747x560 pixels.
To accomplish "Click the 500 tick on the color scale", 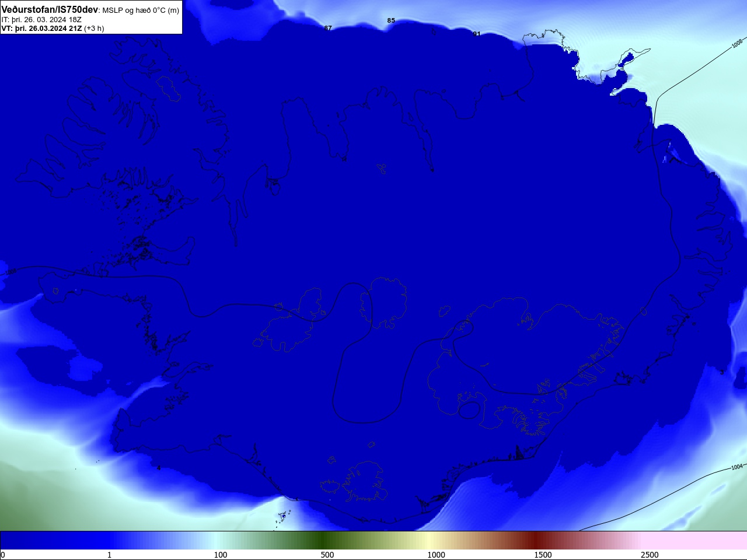I will tap(327, 555).
